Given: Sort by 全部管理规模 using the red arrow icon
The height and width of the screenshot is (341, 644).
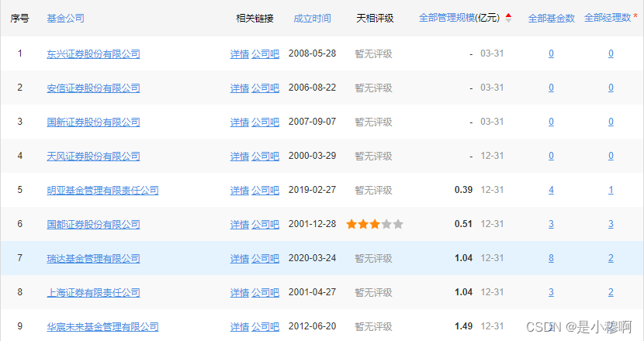Looking at the screenshot, I should (x=508, y=15).
